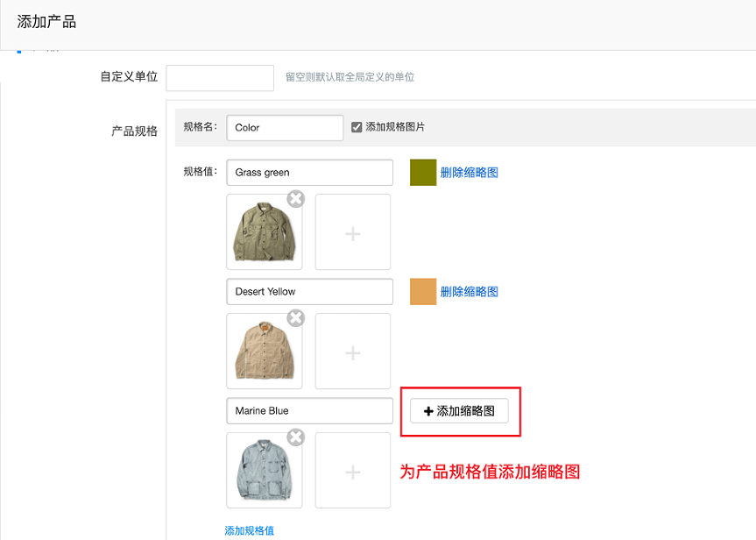756x540 pixels.
Task: Remove the Grass green jacket thumbnail via its X icon
Action: (295, 199)
